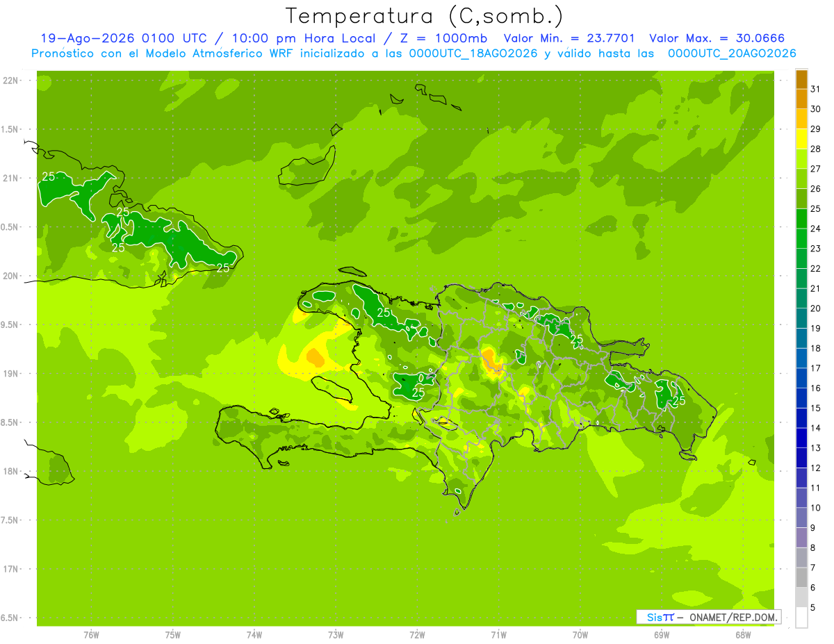Image resolution: width=834 pixels, height=644 pixels.
Task: Click the white swatch below 5 on scale
Action: [x=801, y=618]
